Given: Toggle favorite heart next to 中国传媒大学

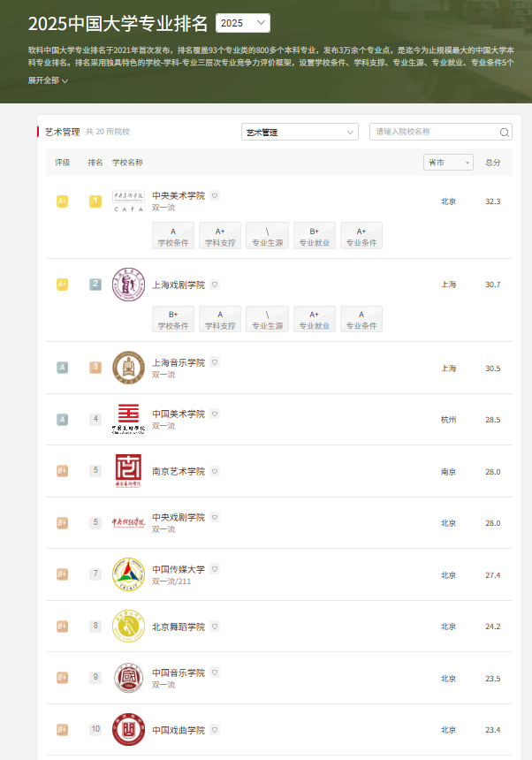Looking at the screenshot, I should tap(215, 569).
